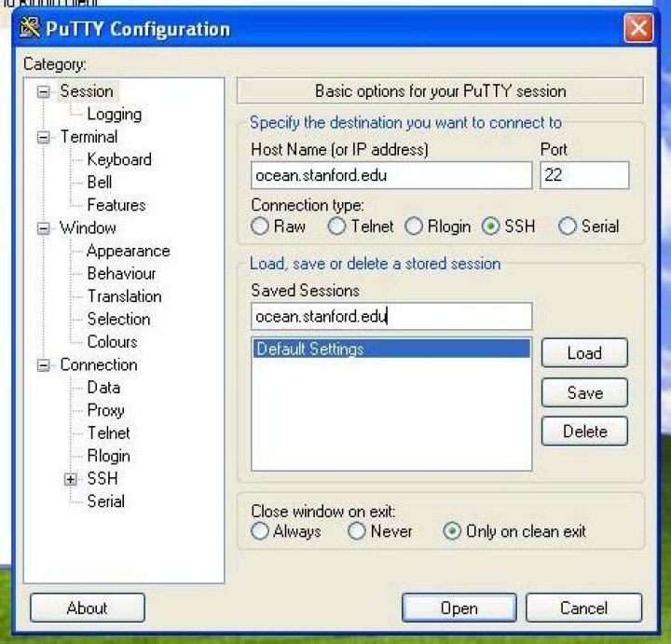The height and width of the screenshot is (644, 671).
Task: Collapse the Session tree node
Action: (x=44, y=91)
